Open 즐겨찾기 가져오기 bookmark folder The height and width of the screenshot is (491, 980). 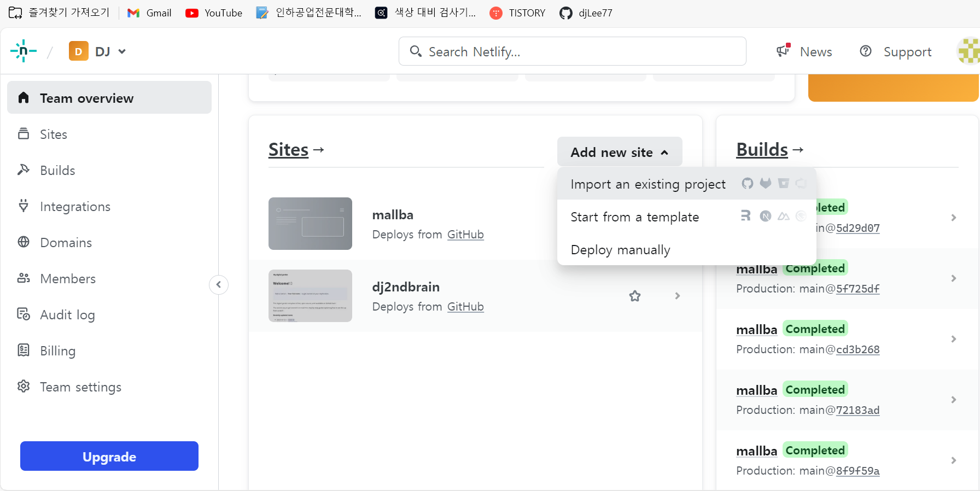pos(59,13)
